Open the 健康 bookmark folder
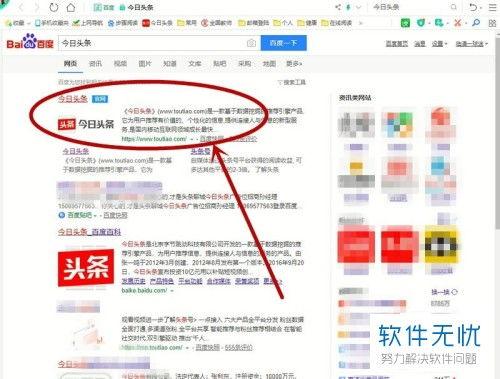The height and width of the screenshot is (379, 500). (x=307, y=23)
